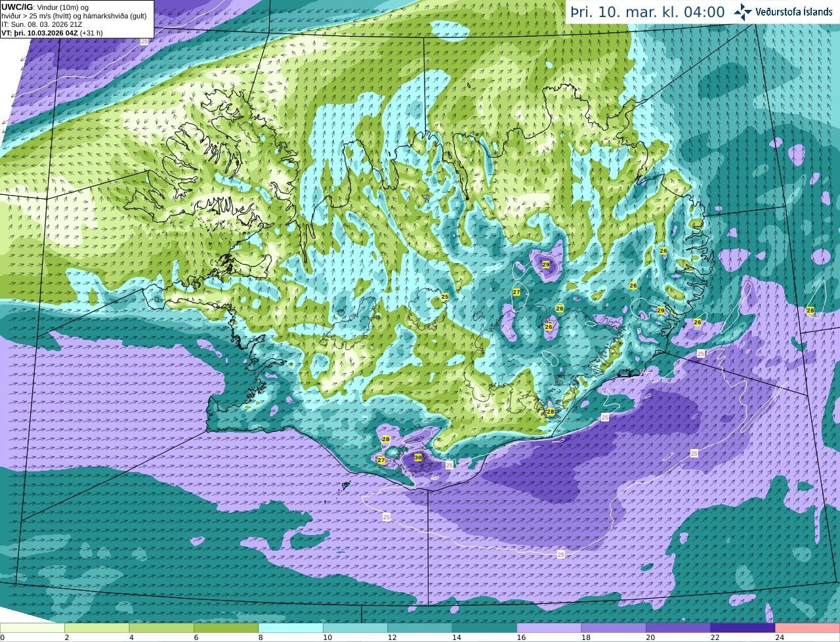
Task: Pick the 16–18 m/s light lavender legend swatch
Action: click(549, 628)
